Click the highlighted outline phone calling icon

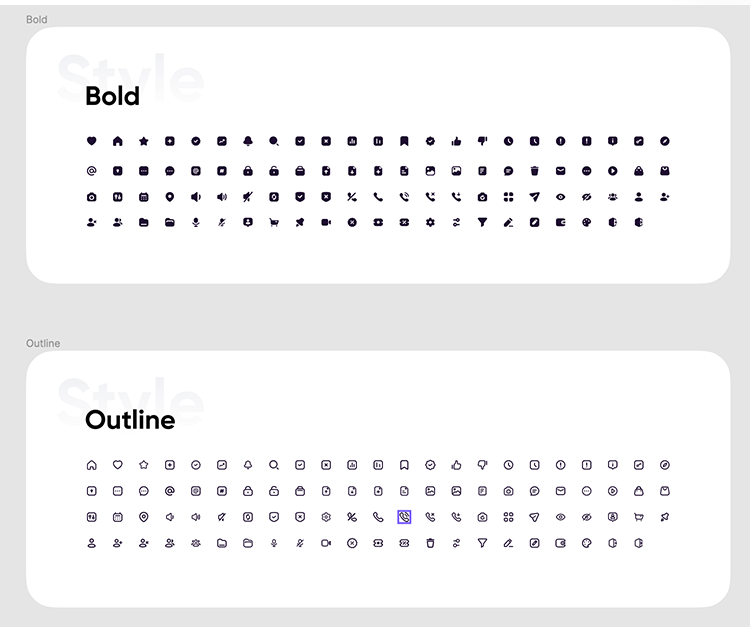point(404,517)
